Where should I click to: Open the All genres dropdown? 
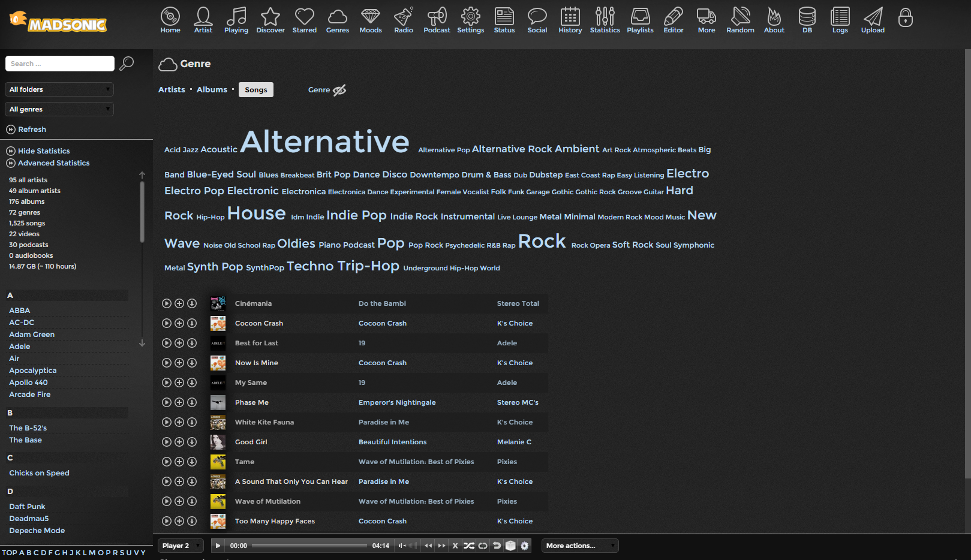pyautogui.click(x=59, y=109)
